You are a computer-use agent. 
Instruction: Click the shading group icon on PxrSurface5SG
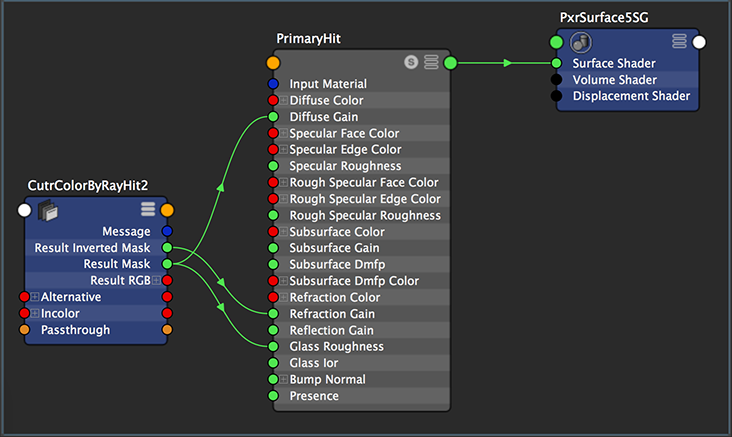[581, 42]
